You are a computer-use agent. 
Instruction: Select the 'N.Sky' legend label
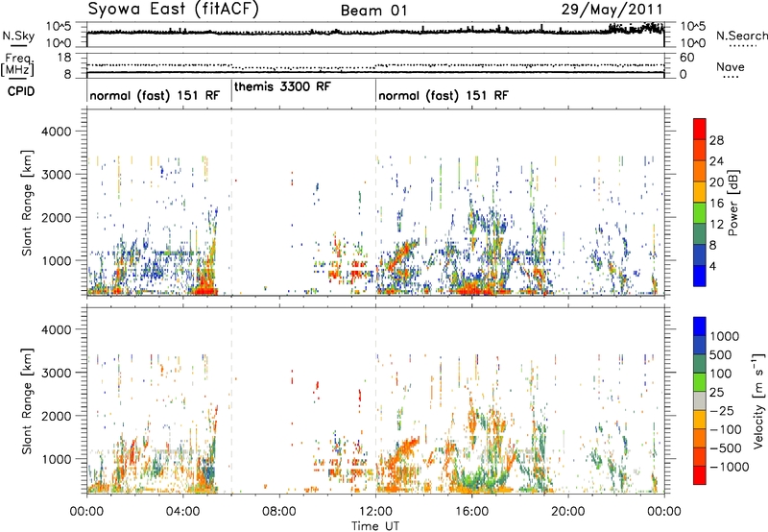coord(18,36)
